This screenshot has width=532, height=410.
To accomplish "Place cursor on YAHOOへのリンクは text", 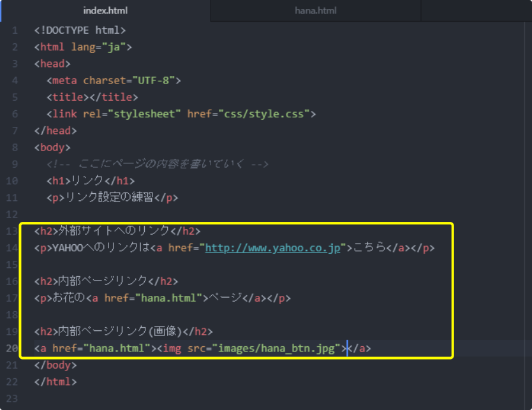I will (101, 248).
